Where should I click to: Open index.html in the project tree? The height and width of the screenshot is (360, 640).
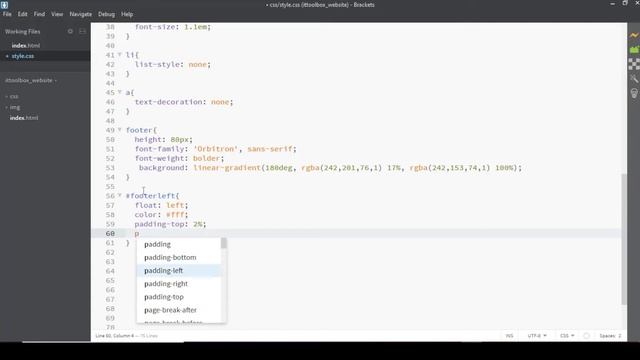click(24, 118)
